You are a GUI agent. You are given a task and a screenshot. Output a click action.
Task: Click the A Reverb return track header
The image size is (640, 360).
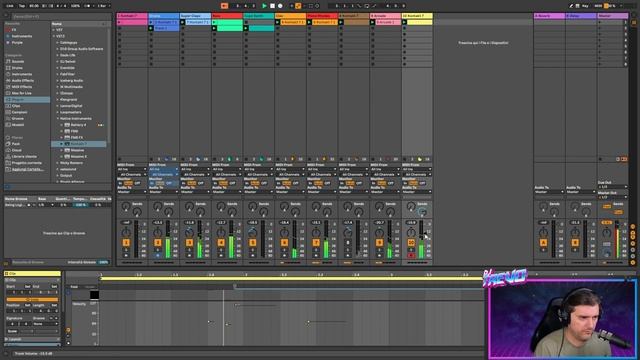point(549,16)
